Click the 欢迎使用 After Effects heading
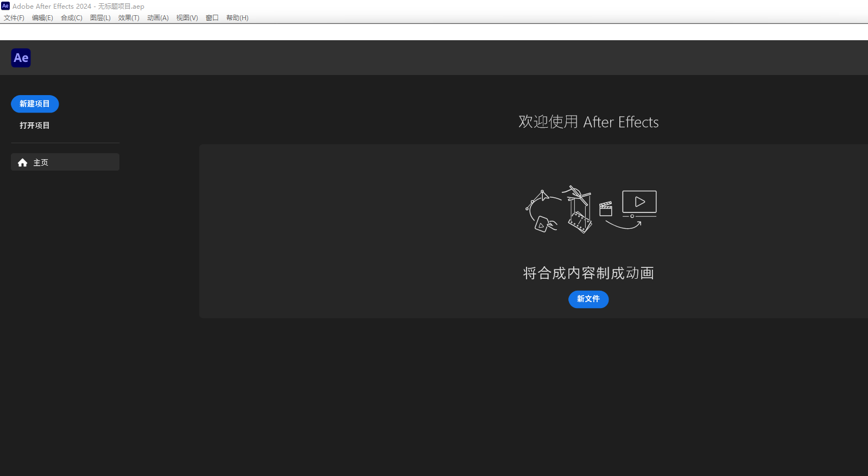Viewport: 868px width, 476px height. coord(588,122)
